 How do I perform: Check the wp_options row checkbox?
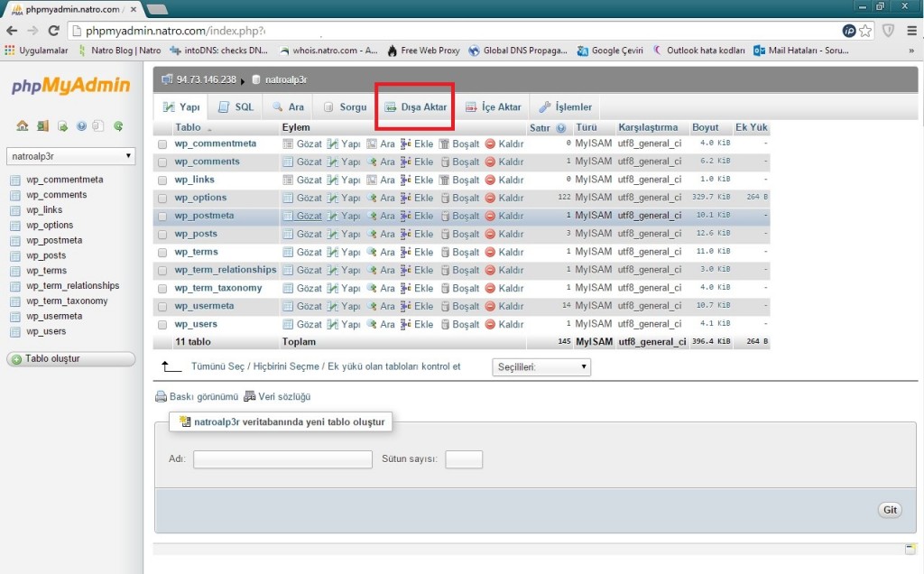click(162, 199)
